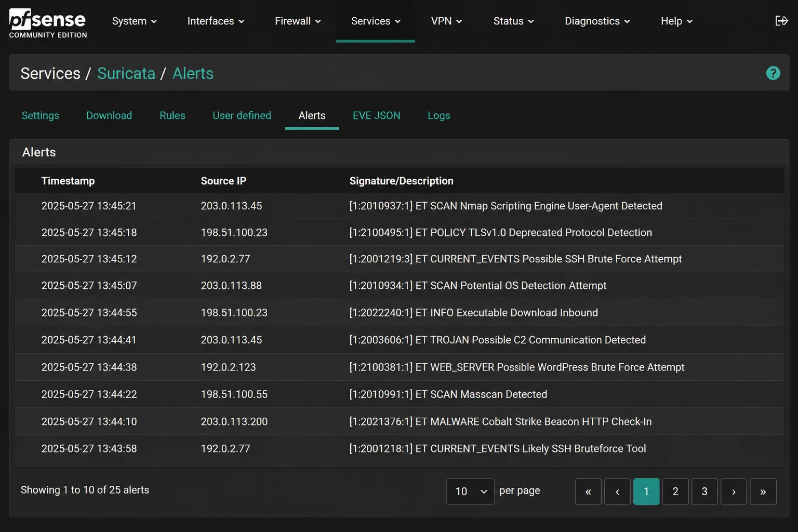Select the Possible C2 Communication alert
Screen dimensions: 798x532
click(x=497, y=340)
